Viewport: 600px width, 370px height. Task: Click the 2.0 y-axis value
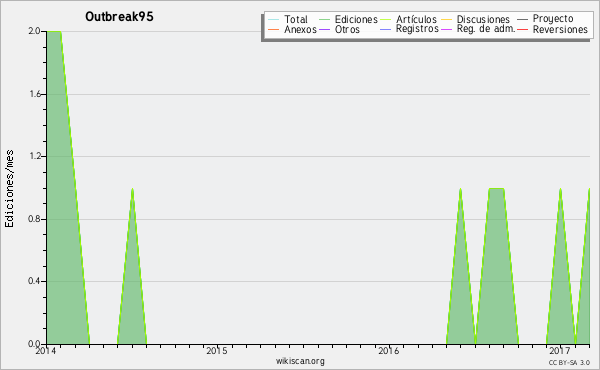(34, 31)
